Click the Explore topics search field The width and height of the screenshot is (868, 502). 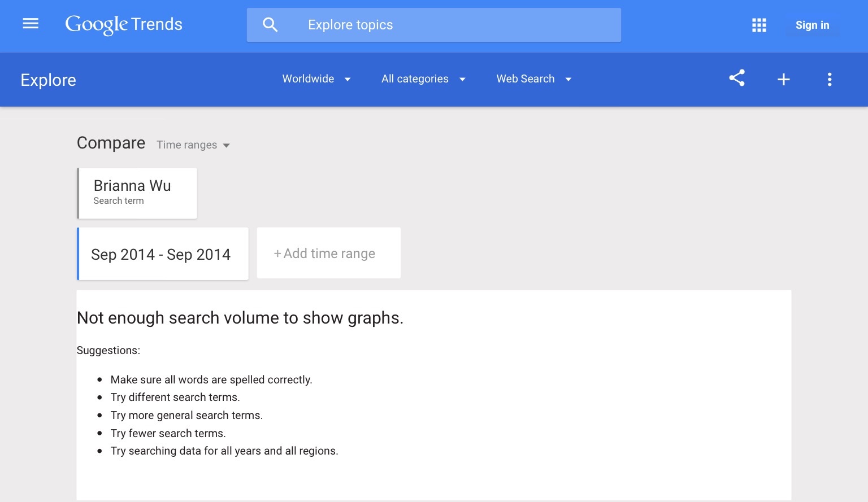pyautogui.click(x=434, y=25)
